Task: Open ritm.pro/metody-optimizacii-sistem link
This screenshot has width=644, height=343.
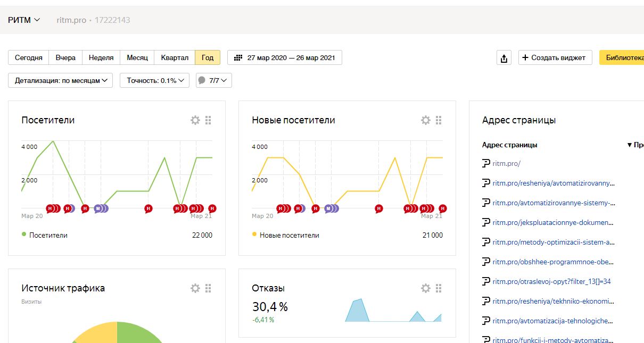Action: click(x=554, y=242)
